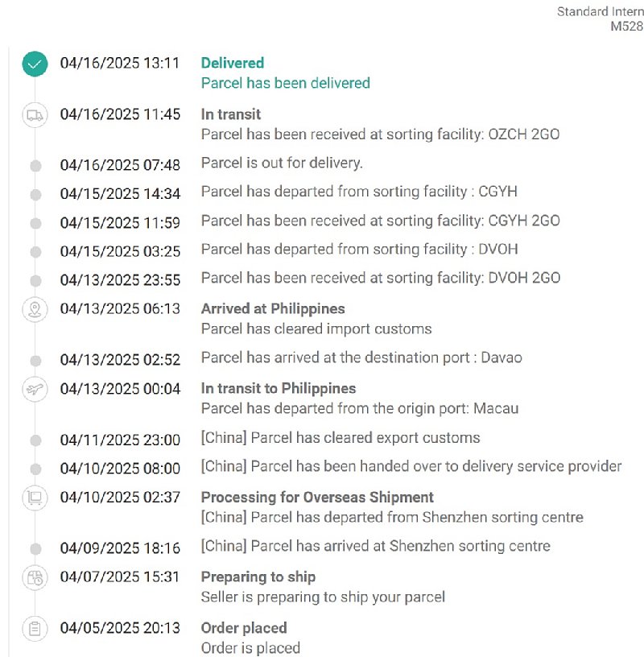The width and height of the screenshot is (644, 657).
Task: Click the green Delivered checkmark icon
Action: pyautogui.click(x=35, y=64)
